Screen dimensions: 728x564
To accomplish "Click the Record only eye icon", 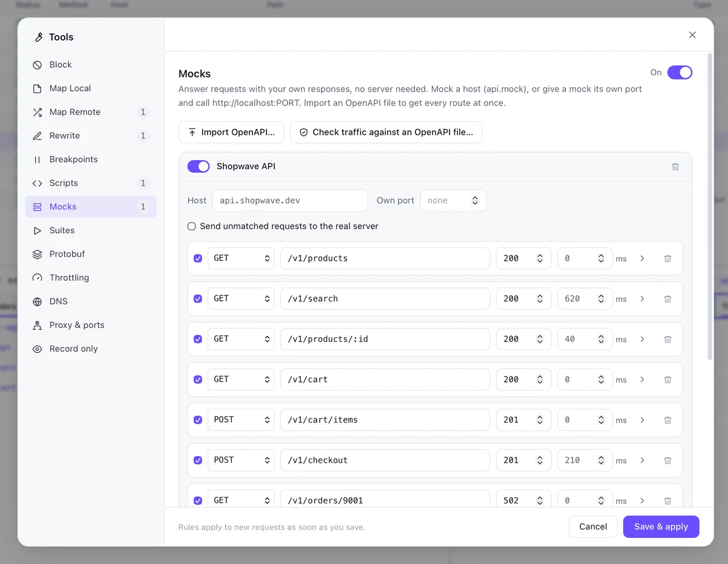I will point(38,349).
